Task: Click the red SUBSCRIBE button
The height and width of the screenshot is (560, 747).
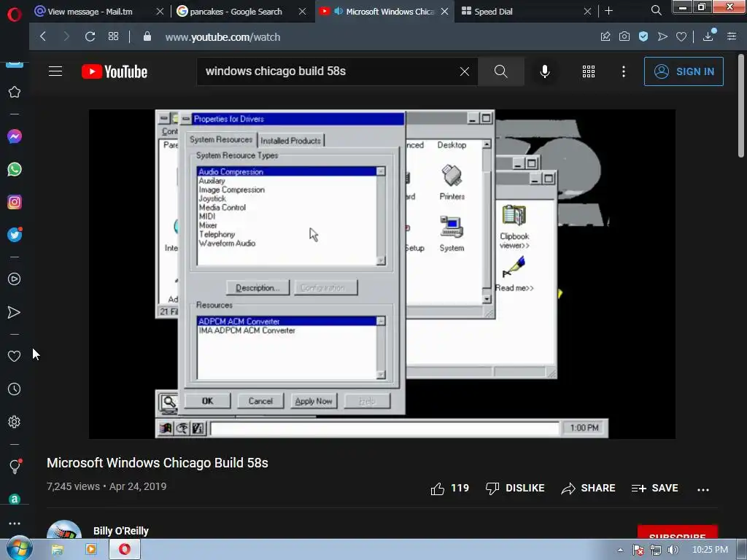Action: [678, 532]
